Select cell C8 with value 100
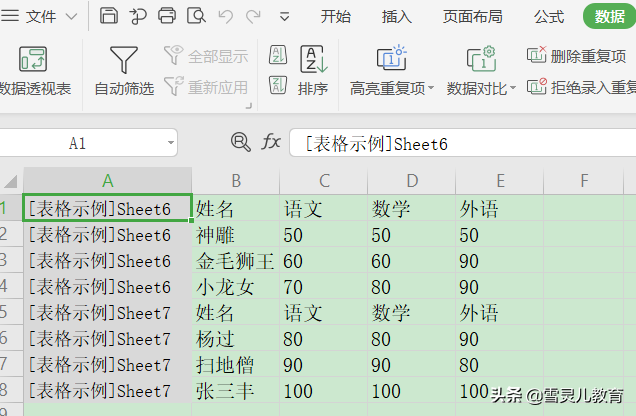 (x=324, y=390)
